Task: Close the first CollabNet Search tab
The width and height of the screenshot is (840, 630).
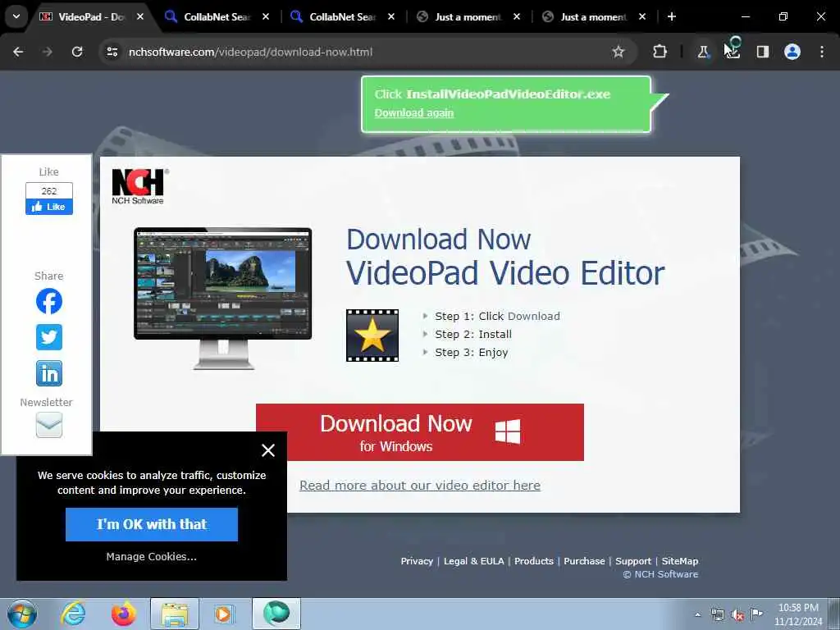Action: pyautogui.click(x=266, y=16)
